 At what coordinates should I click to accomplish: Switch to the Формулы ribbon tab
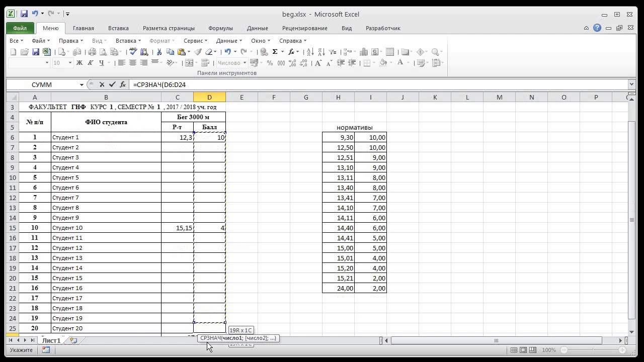220,28
